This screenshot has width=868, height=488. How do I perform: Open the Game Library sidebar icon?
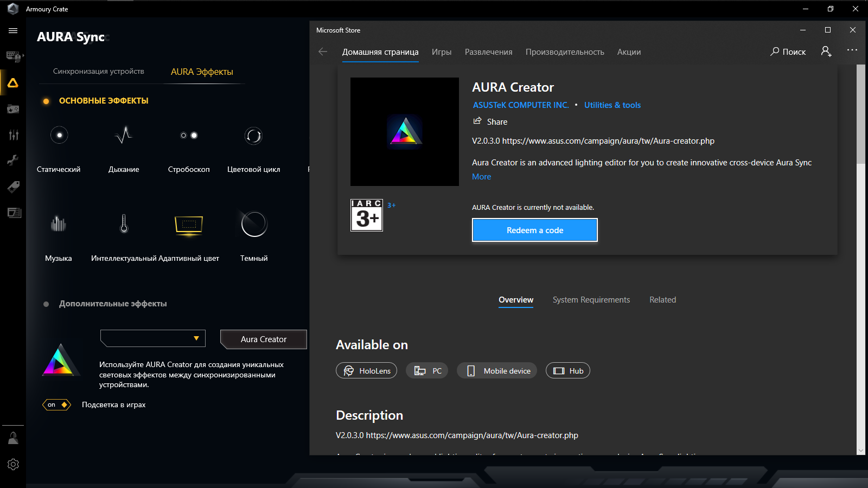click(13, 109)
